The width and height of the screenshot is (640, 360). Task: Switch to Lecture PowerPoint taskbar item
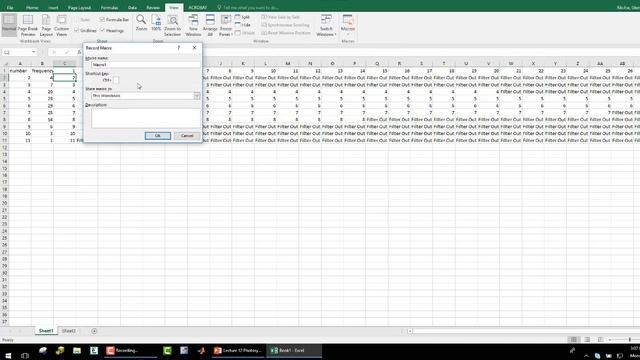239,351
